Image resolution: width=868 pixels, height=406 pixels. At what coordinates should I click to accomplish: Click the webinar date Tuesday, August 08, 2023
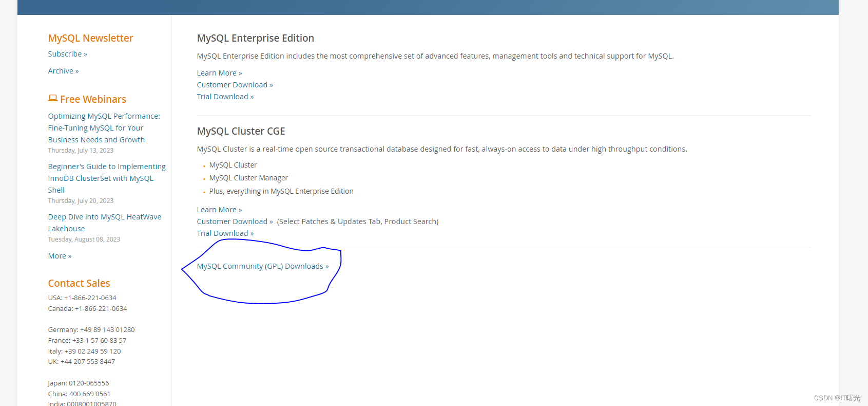[84, 239]
